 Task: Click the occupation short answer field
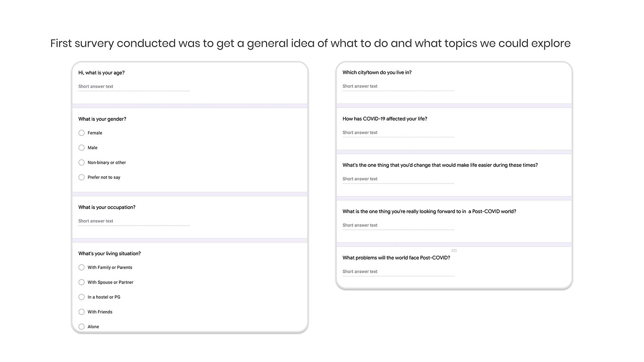(134, 221)
